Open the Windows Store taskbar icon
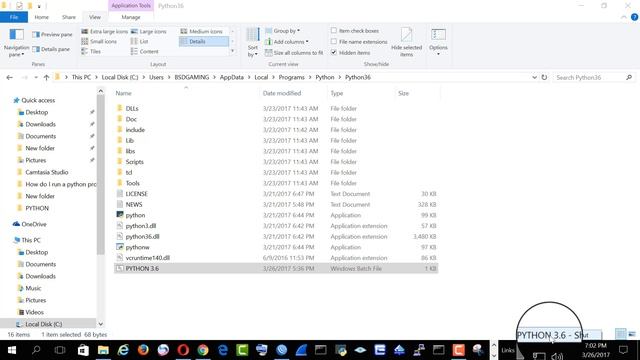640x360 pixels. point(83,350)
